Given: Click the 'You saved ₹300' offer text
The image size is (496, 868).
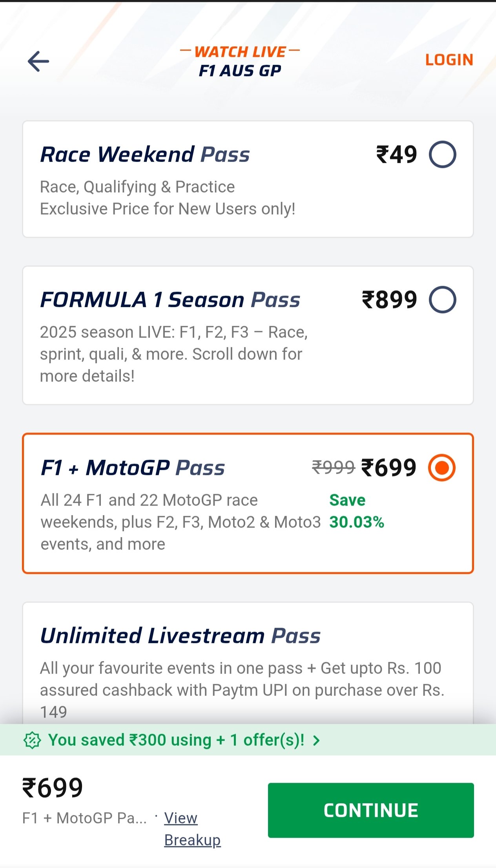Looking at the screenshot, I should point(176,740).
